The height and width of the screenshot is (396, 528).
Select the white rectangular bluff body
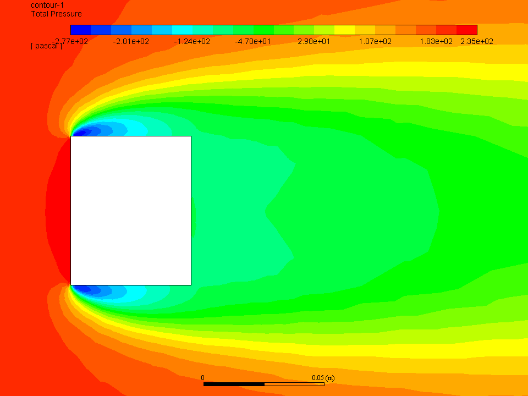click(131, 211)
